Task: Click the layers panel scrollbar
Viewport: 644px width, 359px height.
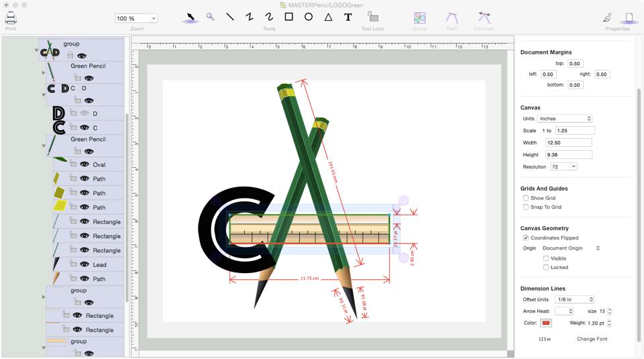Action: coord(127,208)
